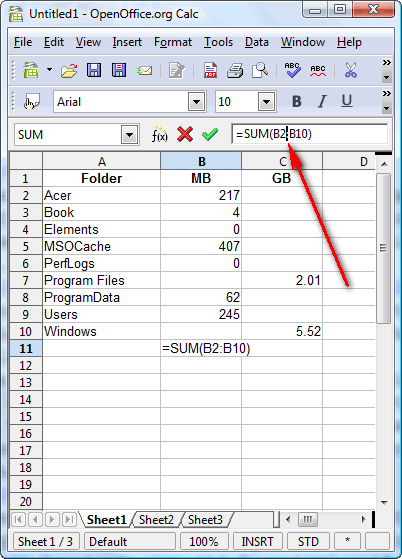Open the View menu
402x559 pixels.
(88, 42)
